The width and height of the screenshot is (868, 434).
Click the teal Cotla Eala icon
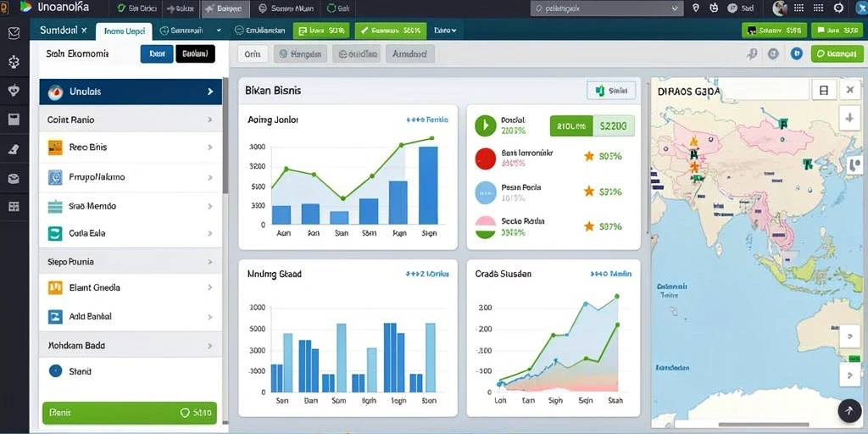[55, 234]
